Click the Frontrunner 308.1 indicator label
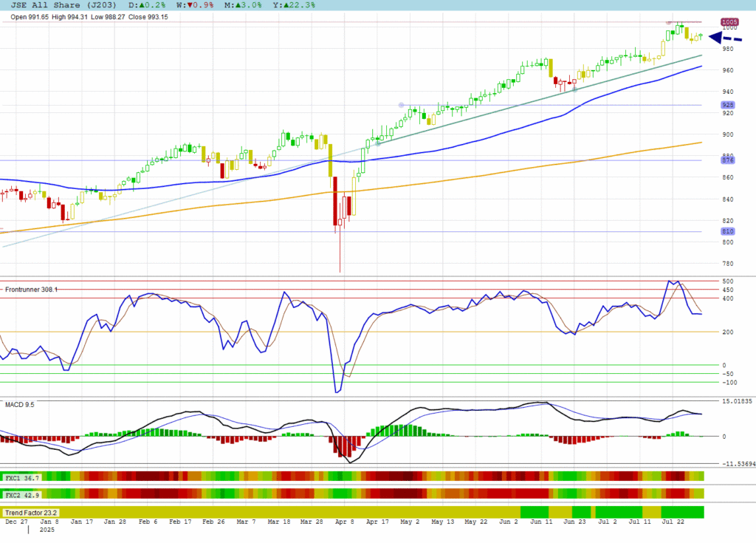756x543 pixels. 31,290
